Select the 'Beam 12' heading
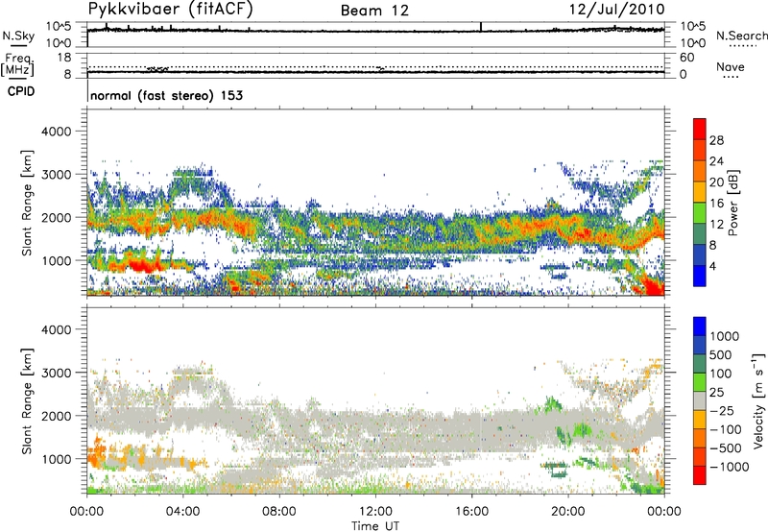 click(x=374, y=11)
